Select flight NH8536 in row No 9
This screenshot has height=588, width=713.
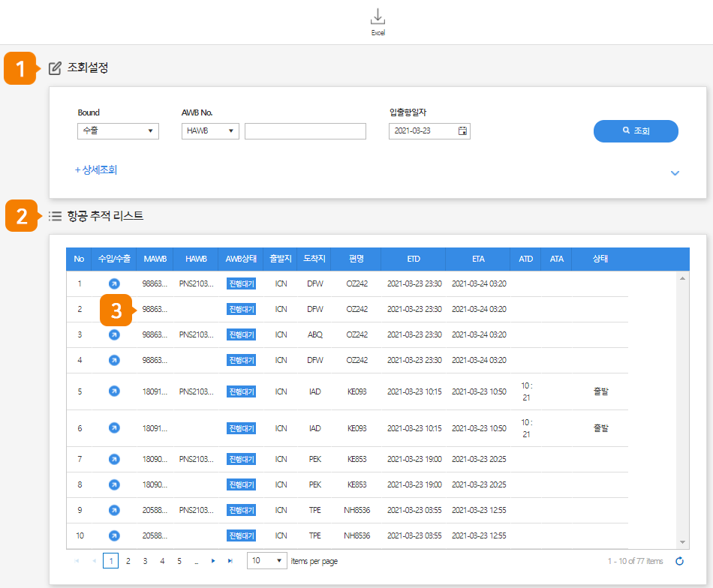point(357,510)
